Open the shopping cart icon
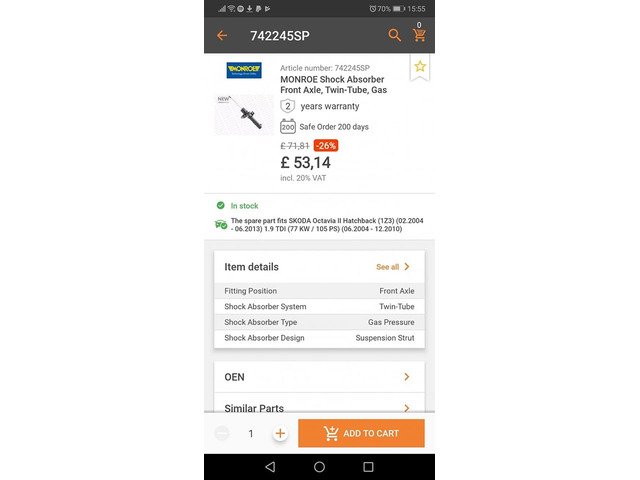This screenshot has width=640, height=480. pyautogui.click(x=419, y=35)
